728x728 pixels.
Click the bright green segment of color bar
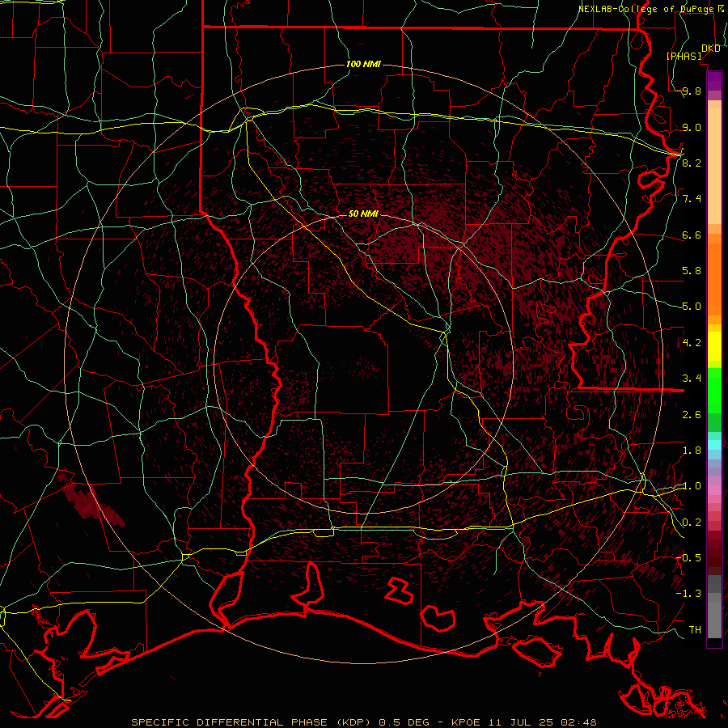[x=714, y=390]
